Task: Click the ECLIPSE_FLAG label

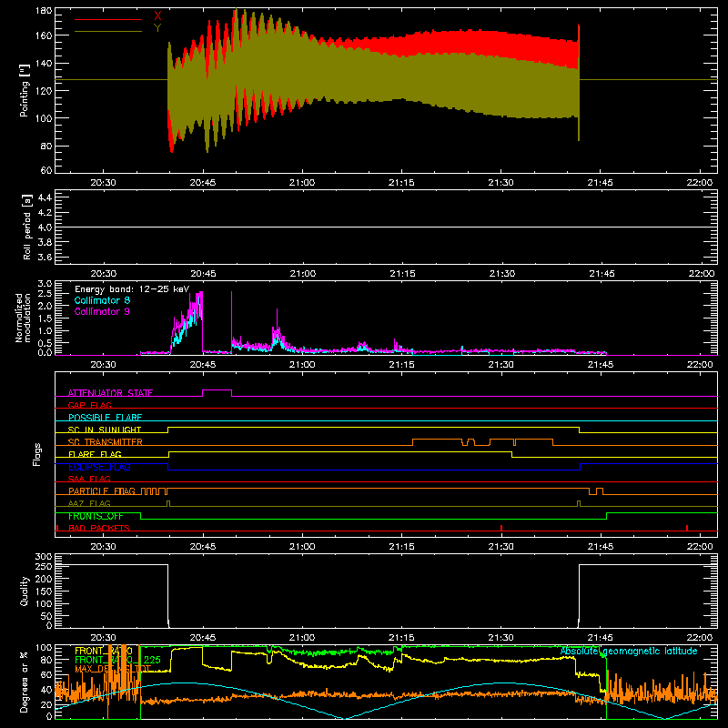Action: coord(99,467)
